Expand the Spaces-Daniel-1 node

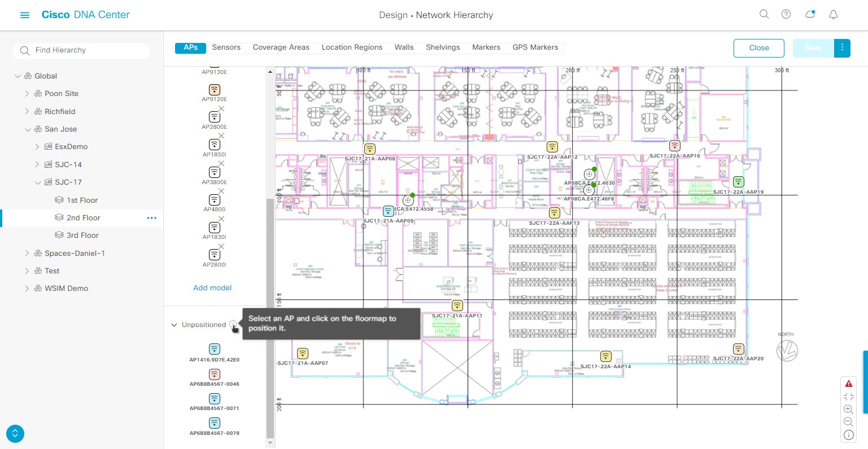27,254
